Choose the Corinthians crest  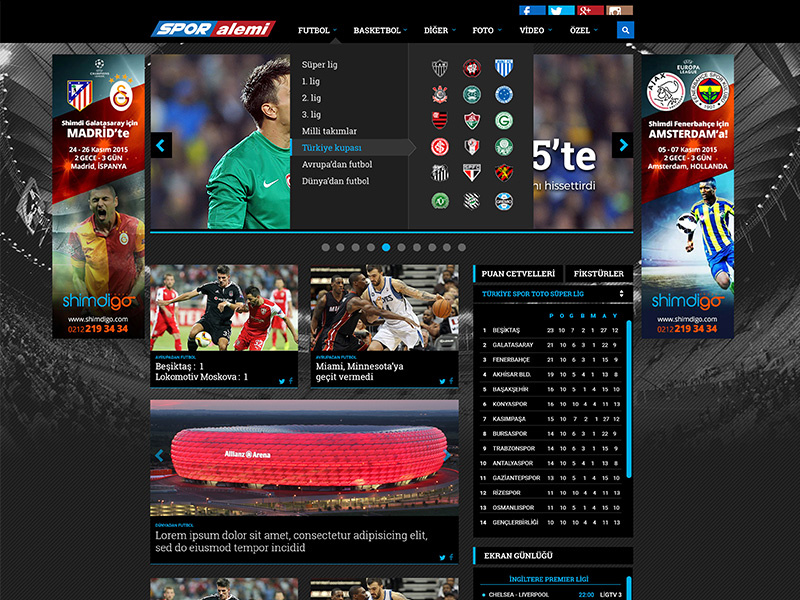[440, 94]
